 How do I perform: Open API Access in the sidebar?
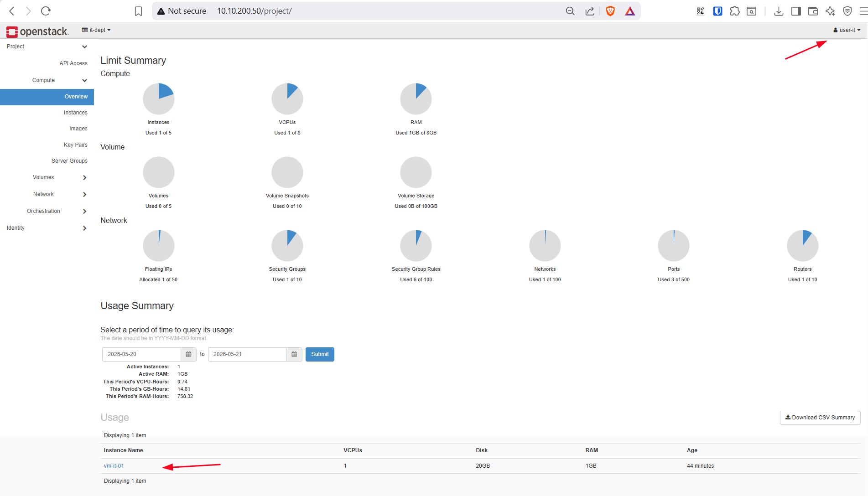click(x=73, y=63)
